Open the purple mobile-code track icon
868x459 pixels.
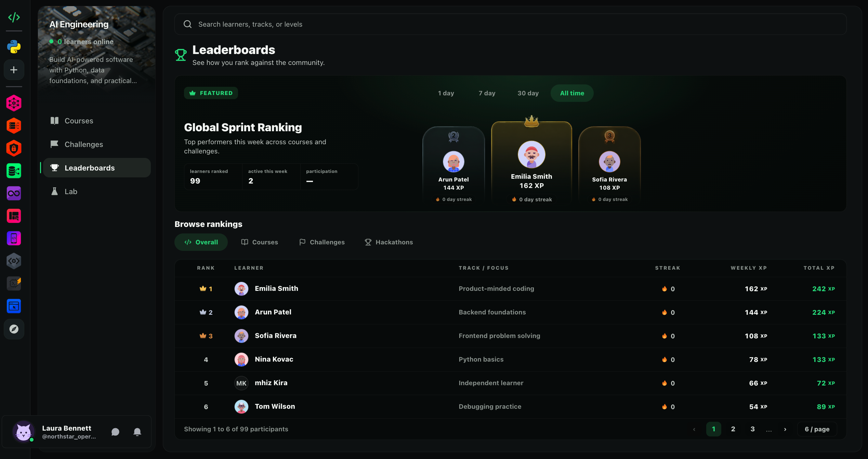point(14,239)
